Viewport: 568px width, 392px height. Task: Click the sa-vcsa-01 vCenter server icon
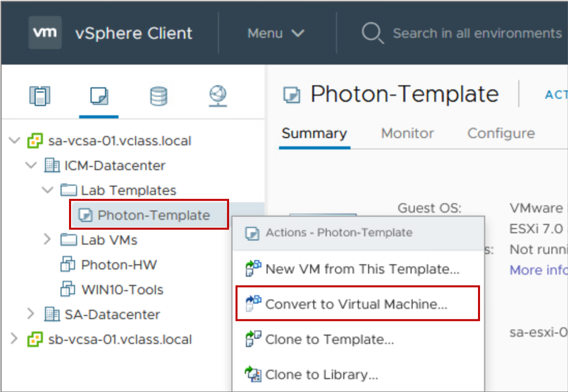pyautogui.click(x=35, y=141)
